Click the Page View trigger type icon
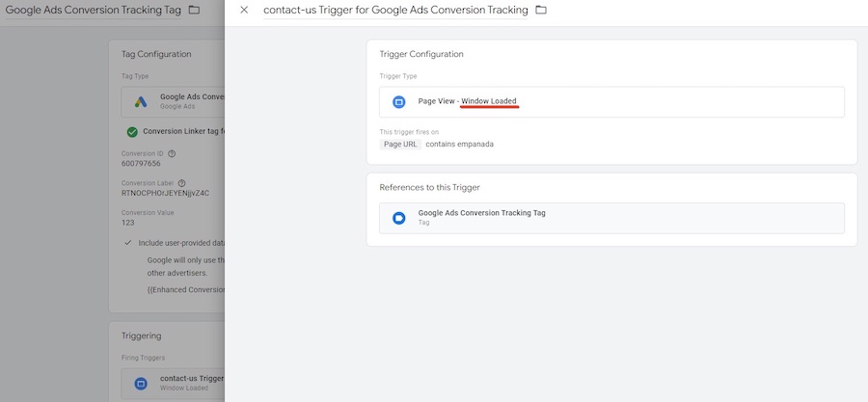Screen dimensions: 868x402 tap(398, 101)
